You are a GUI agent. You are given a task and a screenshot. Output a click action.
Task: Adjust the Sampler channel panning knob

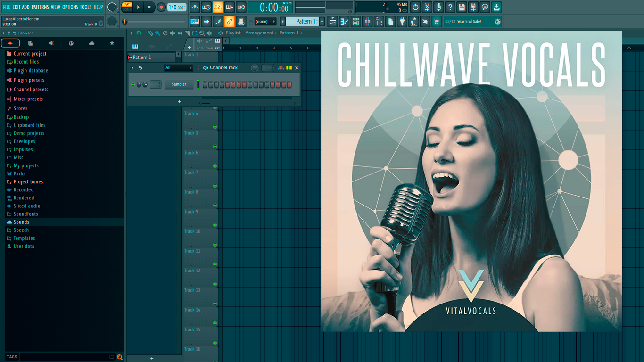click(139, 85)
